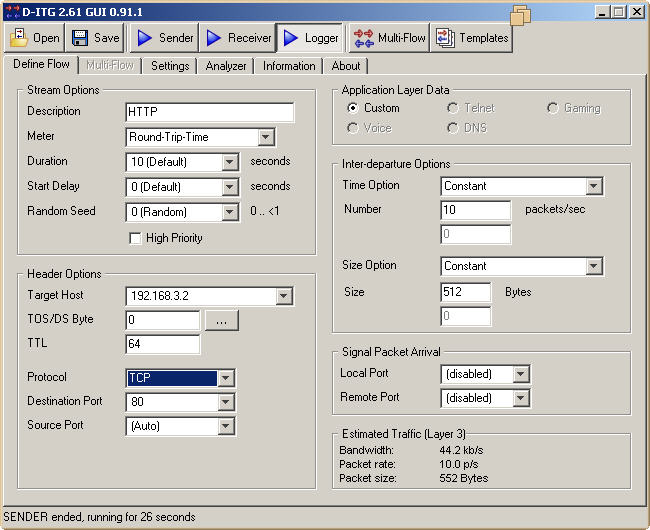650x530 pixels.
Task: Click the Description text field containing HTTP
Action: point(210,112)
